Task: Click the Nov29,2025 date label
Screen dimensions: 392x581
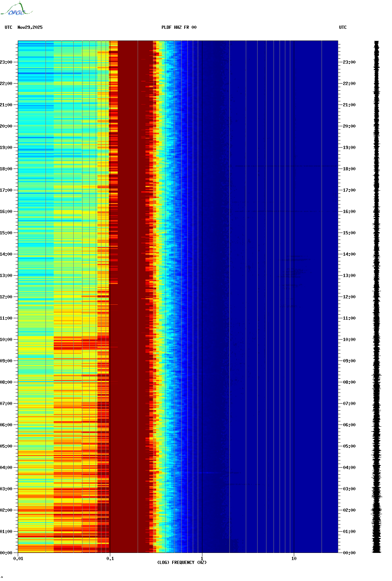Action: pyautogui.click(x=30, y=27)
